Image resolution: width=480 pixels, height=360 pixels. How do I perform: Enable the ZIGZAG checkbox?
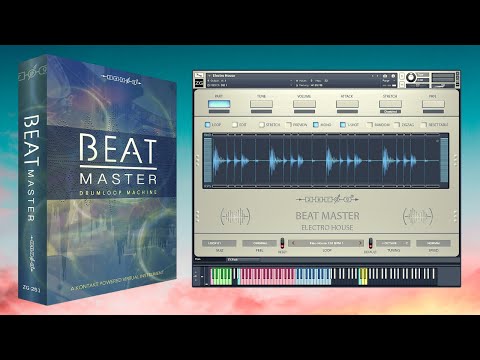397,125
